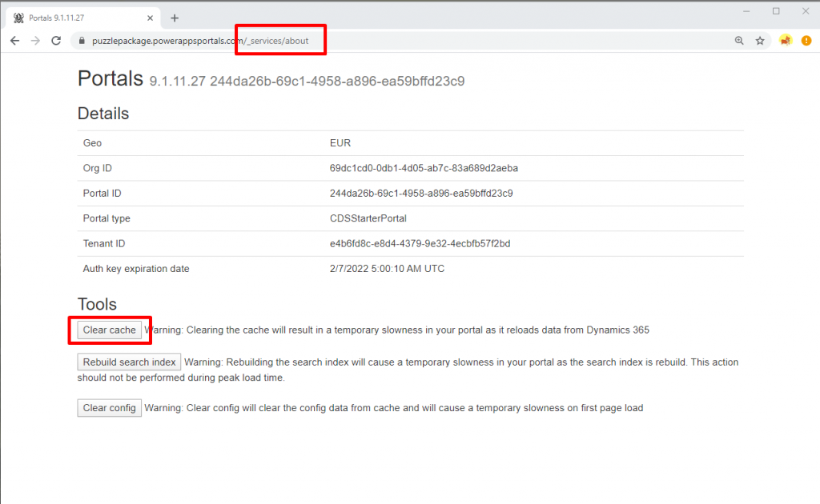This screenshot has height=504, width=820.
Task: Select the Geo value EUR
Action: click(x=340, y=143)
